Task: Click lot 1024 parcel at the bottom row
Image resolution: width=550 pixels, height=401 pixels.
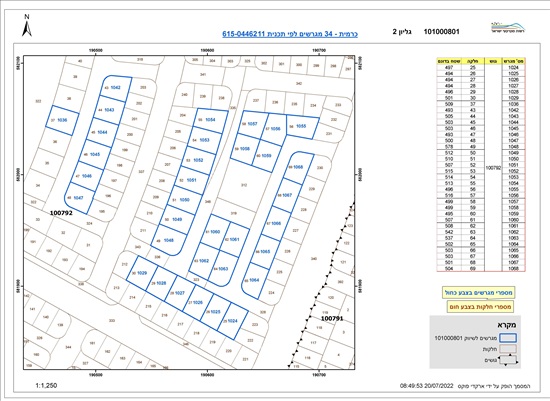Action: [x=233, y=321]
